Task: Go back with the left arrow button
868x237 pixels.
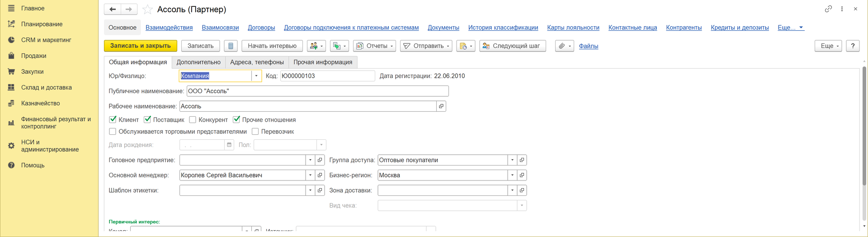Action: coord(113,9)
